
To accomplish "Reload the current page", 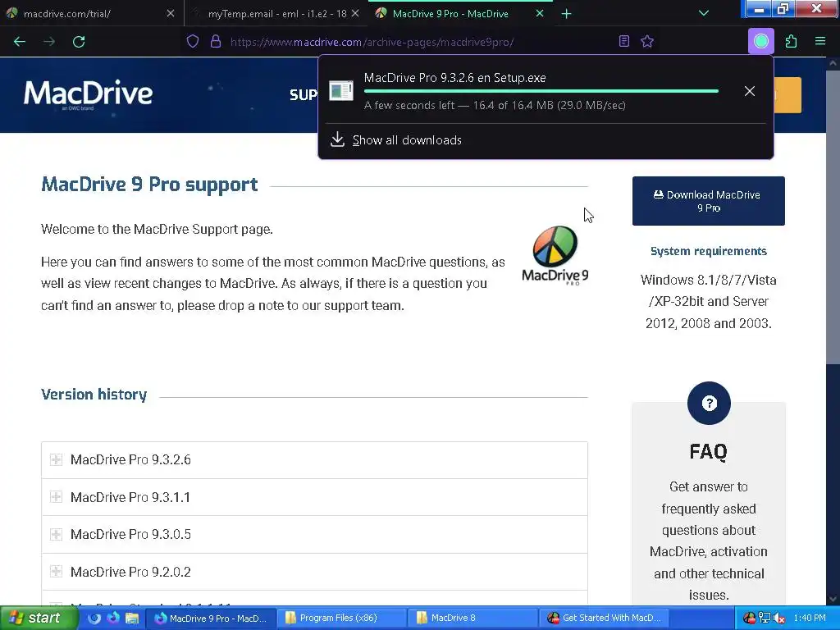I will (x=79, y=42).
